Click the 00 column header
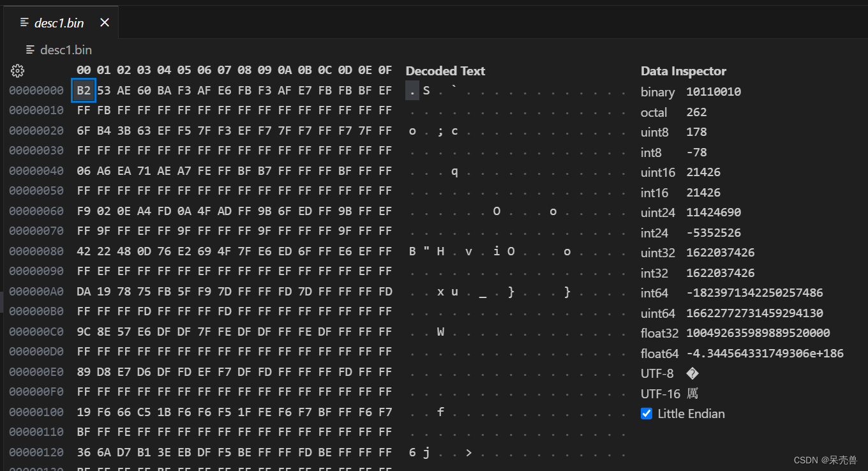The image size is (868, 471). point(84,70)
